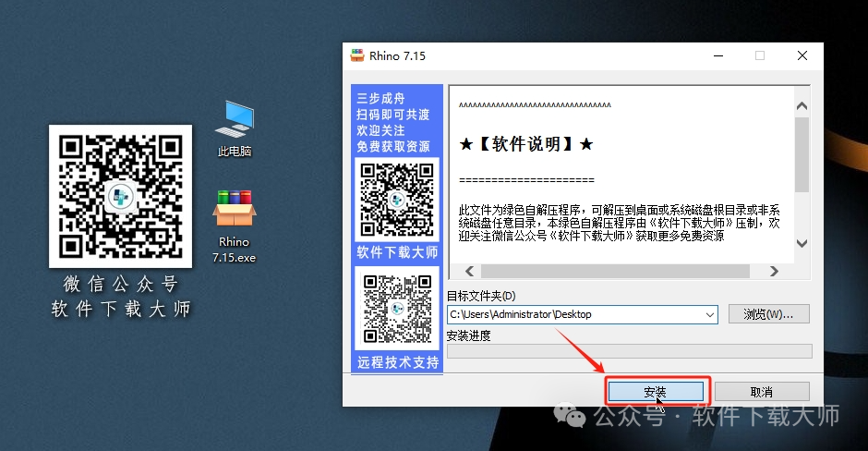
Task: Click the horizontal scrollbar right arrow
Action: [774, 271]
